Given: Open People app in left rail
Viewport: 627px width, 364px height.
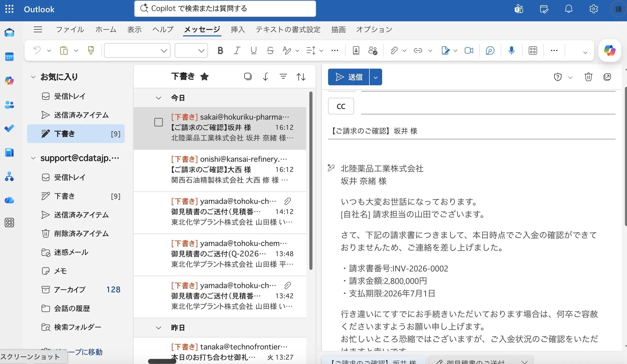Looking at the screenshot, I should pos(9,105).
